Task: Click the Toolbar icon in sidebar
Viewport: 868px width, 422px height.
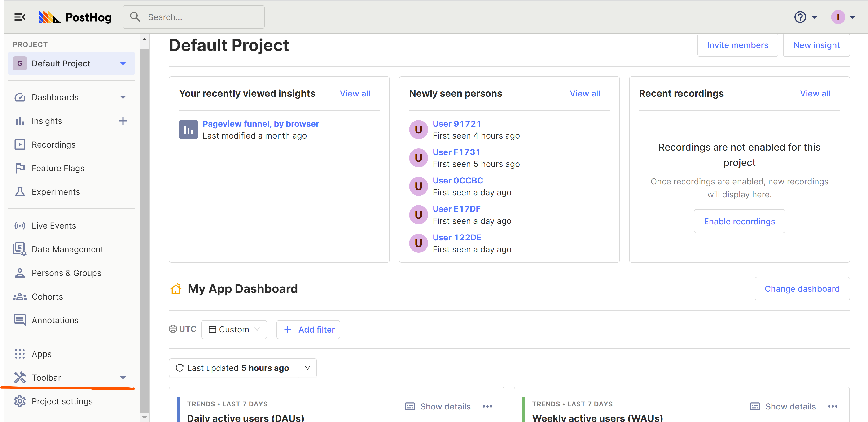Action: tap(20, 377)
